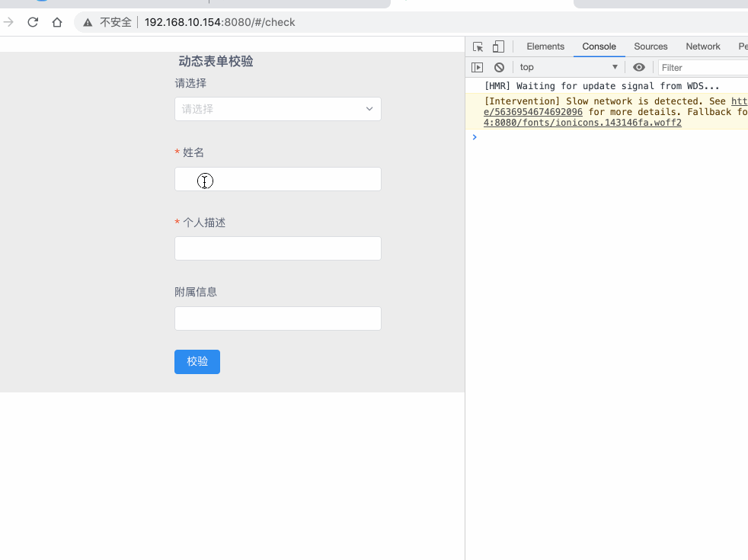Focus the console Filter field
Viewport: 748px width, 560px height.
click(703, 68)
